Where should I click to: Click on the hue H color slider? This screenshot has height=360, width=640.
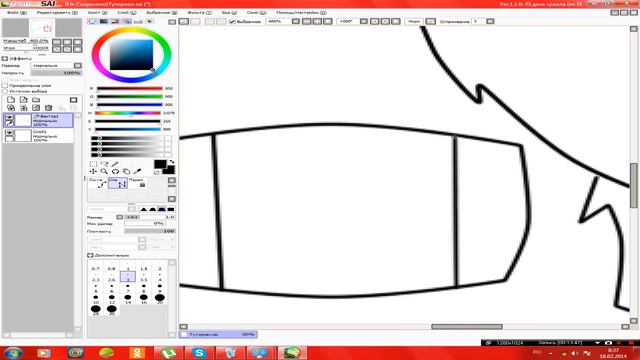pos(128,113)
